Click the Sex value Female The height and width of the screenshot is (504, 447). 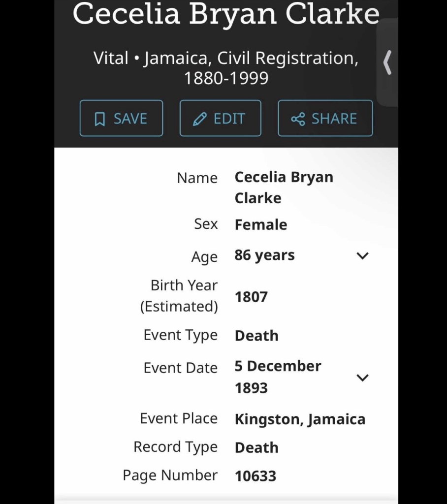(261, 225)
